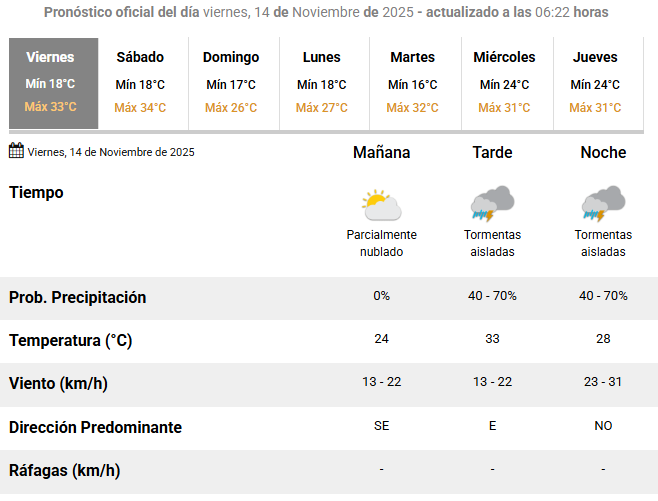The width and height of the screenshot is (658, 501).
Task: Open the Domingo forecast tab
Action: pyautogui.click(x=231, y=82)
